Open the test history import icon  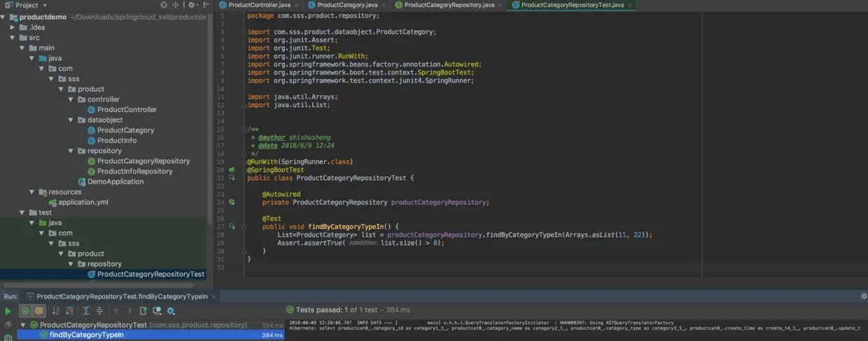coord(157,311)
